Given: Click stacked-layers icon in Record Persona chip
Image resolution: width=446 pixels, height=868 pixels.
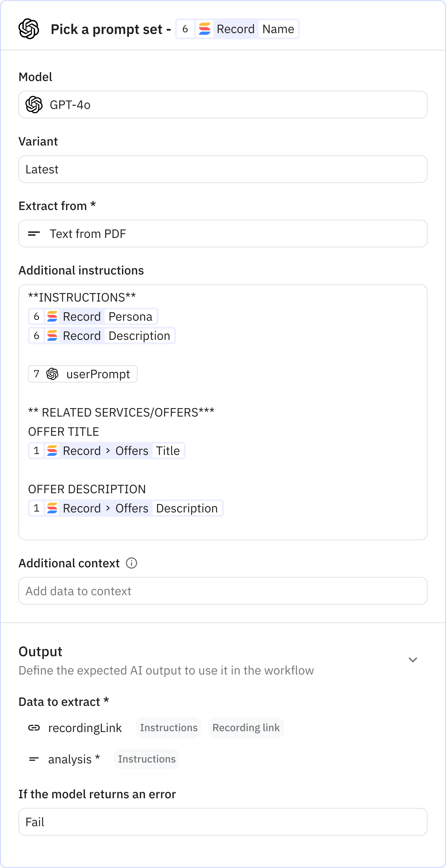Looking at the screenshot, I should click(52, 317).
